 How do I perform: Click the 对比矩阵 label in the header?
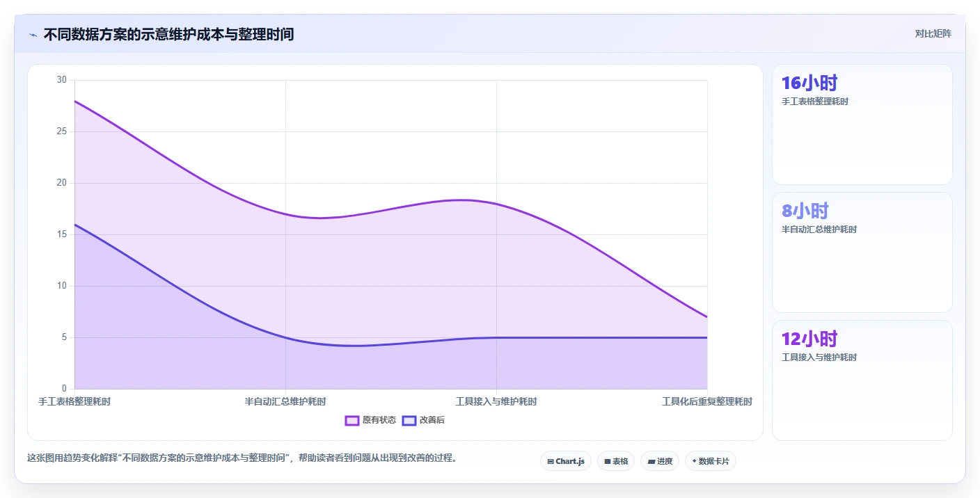[x=933, y=33]
